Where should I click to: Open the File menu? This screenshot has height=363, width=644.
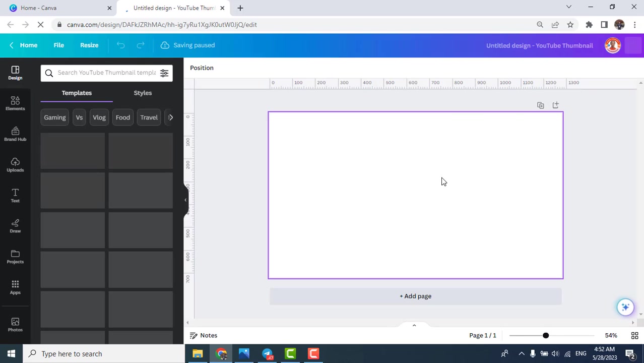[58, 45]
